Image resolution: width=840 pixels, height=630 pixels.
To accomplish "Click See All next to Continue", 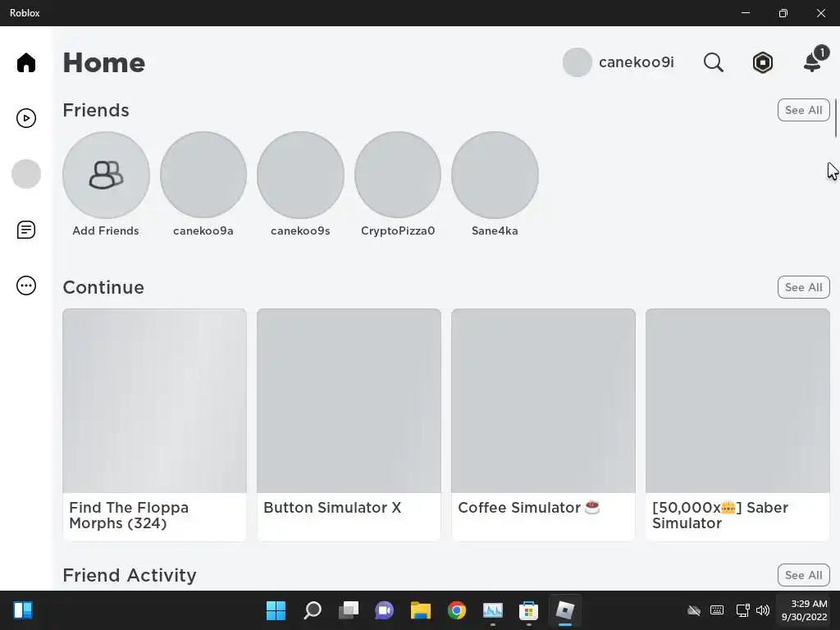I will coord(804,287).
